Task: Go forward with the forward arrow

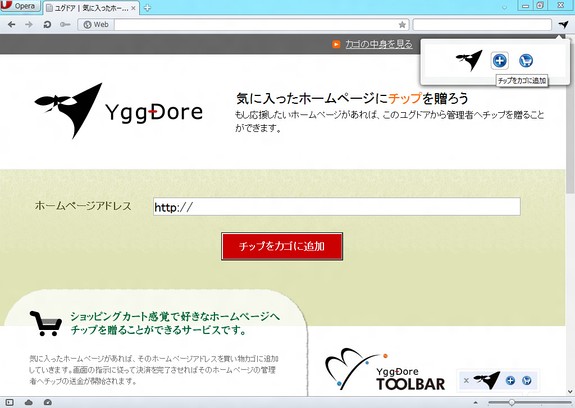Action: pos(29,25)
